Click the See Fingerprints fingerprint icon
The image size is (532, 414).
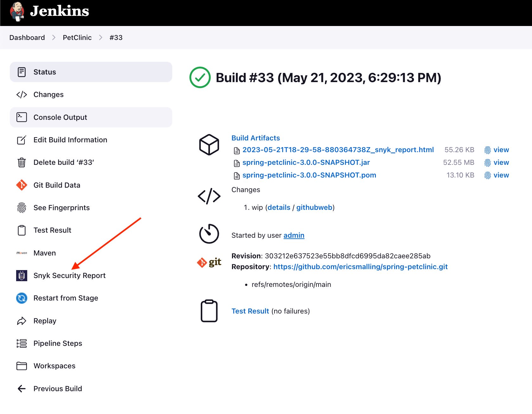click(x=22, y=208)
